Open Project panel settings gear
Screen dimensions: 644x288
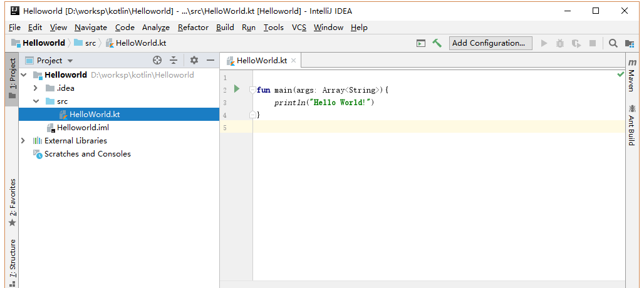(194, 61)
